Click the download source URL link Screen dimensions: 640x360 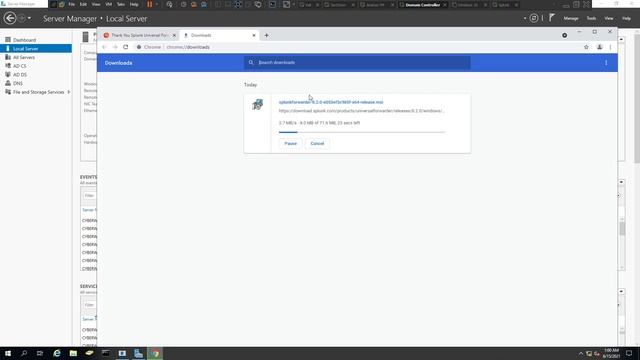[362, 111]
